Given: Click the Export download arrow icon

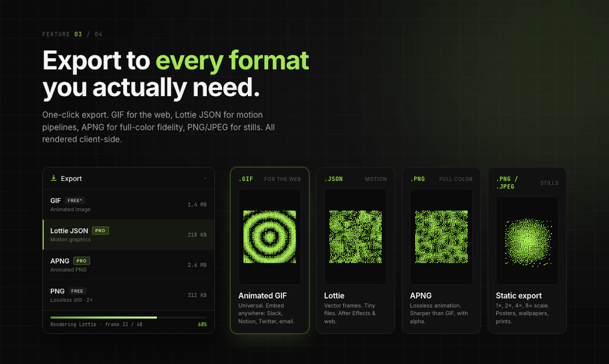Looking at the screenshot, I should pyautogui.click(x=54, y=178).
